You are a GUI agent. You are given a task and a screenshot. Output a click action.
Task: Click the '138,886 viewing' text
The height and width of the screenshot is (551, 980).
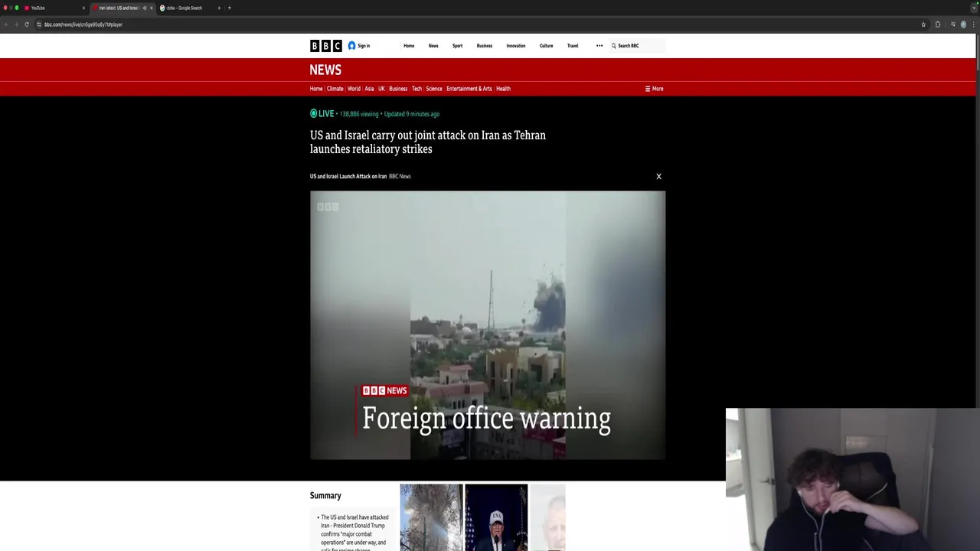tap(359, 114)
